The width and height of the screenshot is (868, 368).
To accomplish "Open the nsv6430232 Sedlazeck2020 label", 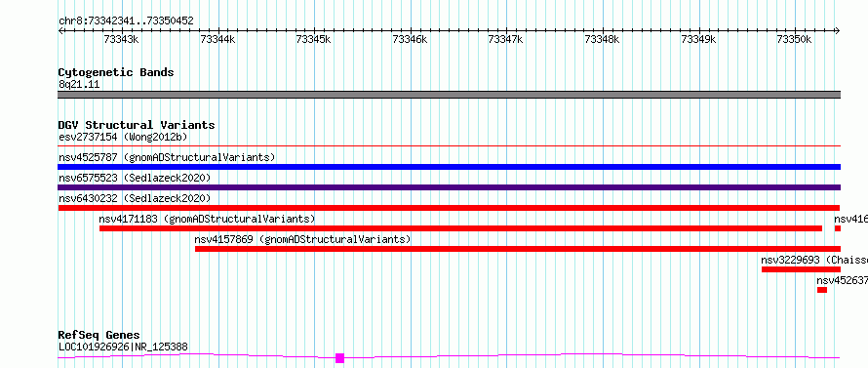I will tap(135, 198).
